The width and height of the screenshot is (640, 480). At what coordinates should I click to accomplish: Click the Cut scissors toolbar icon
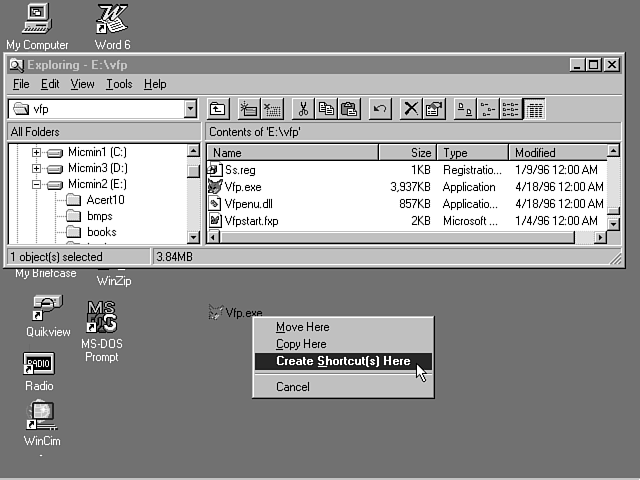(302, 109)
